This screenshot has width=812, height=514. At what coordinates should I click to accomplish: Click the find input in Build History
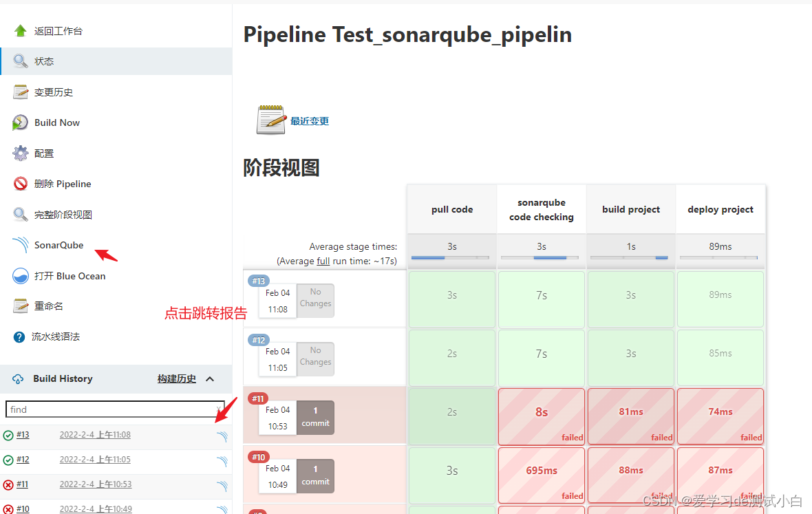click(x=110, y=409)
